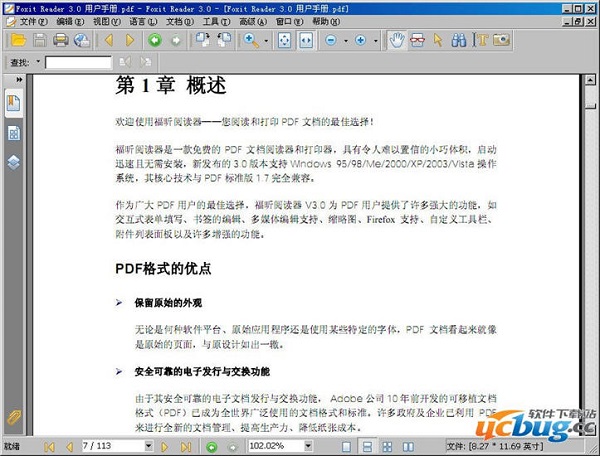Viewport: 600px width, 456px height.
Task: Click the Email globe icon
Action: pyautogui.click(x=82, y=40)
